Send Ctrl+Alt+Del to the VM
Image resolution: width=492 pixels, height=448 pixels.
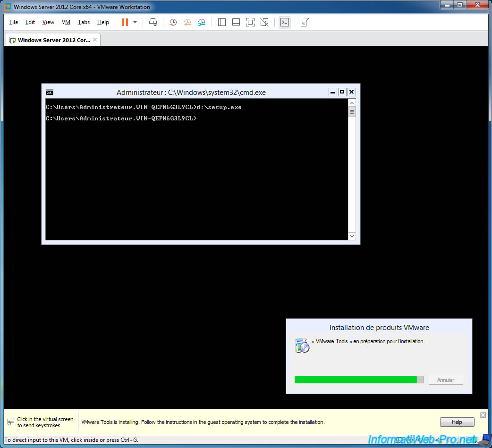pos(153,22)
